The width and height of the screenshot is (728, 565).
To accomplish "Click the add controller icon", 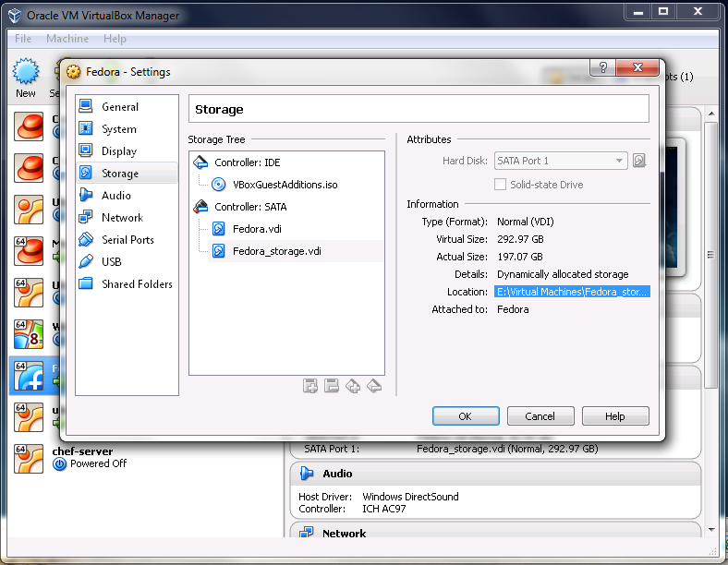I will pyautogui.click(x=353, y=386).
